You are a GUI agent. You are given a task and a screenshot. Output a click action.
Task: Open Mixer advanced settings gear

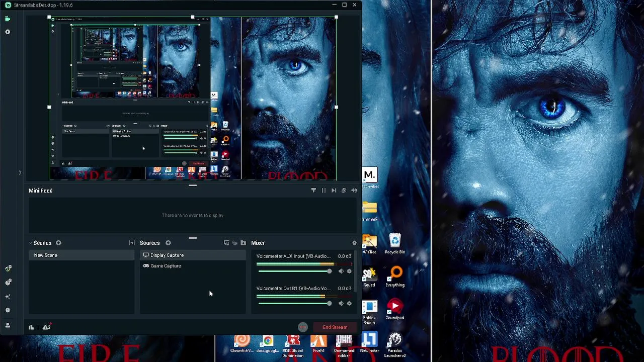click(354, 243)
